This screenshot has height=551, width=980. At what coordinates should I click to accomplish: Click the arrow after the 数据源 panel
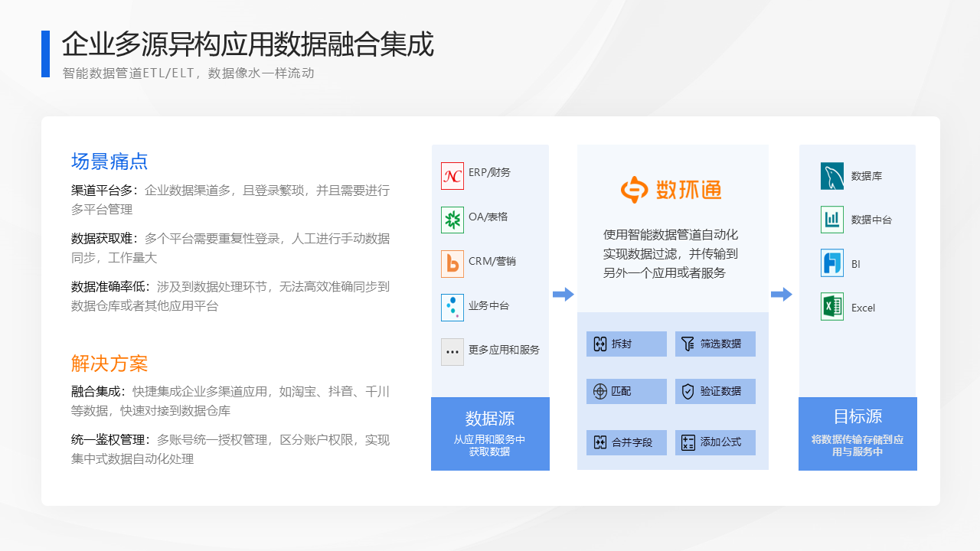563,295
